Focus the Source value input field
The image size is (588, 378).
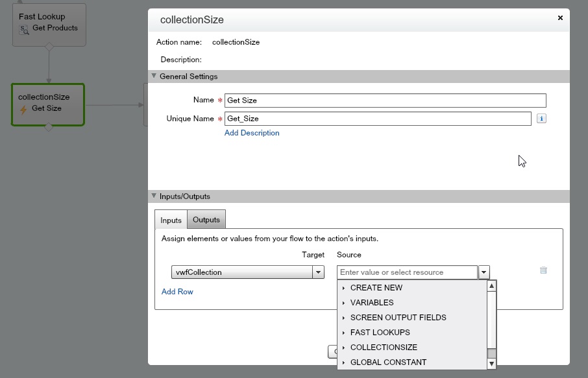[407, 272]
